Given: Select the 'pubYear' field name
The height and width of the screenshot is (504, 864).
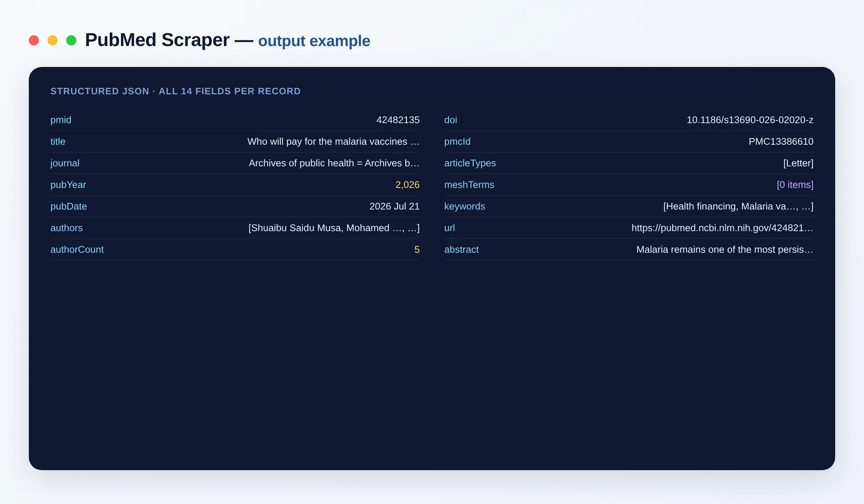Looking at the screenshot, I should [68, 185].
